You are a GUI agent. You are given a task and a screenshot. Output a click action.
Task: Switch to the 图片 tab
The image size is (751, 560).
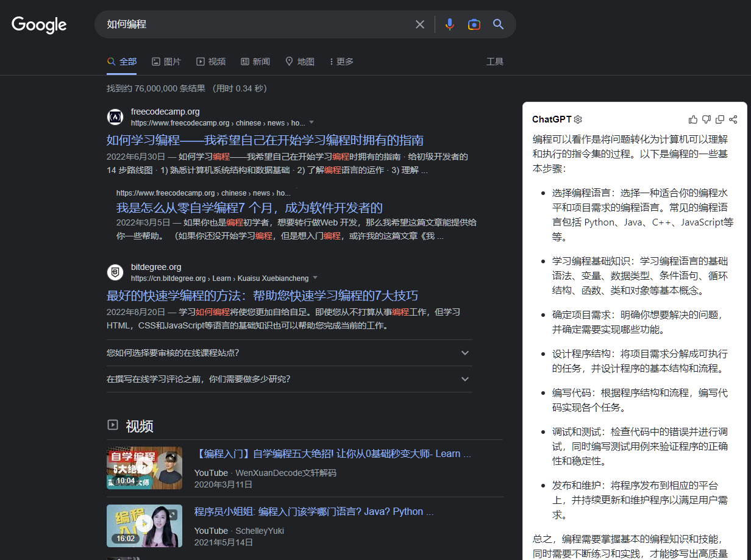coord(166,62)
